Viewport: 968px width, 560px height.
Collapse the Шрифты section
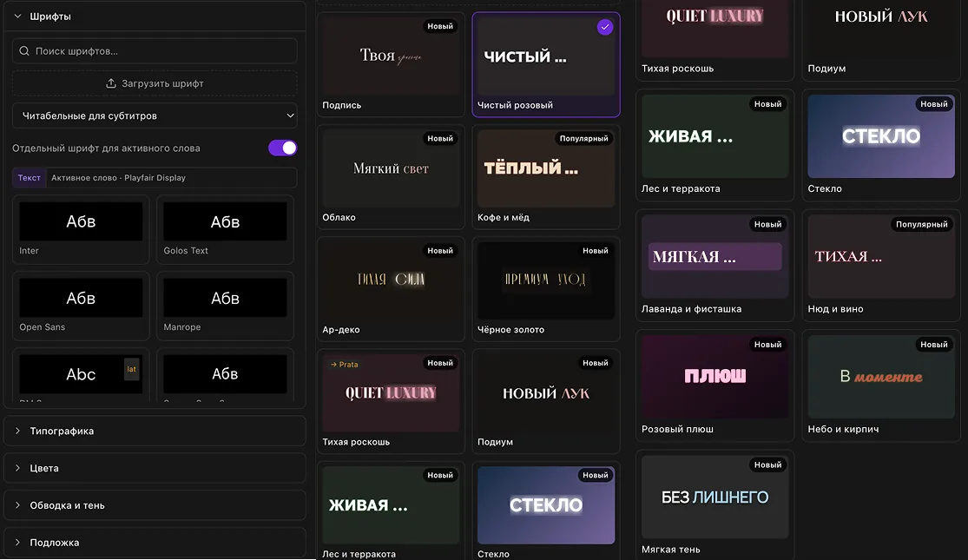pos(155,16)
